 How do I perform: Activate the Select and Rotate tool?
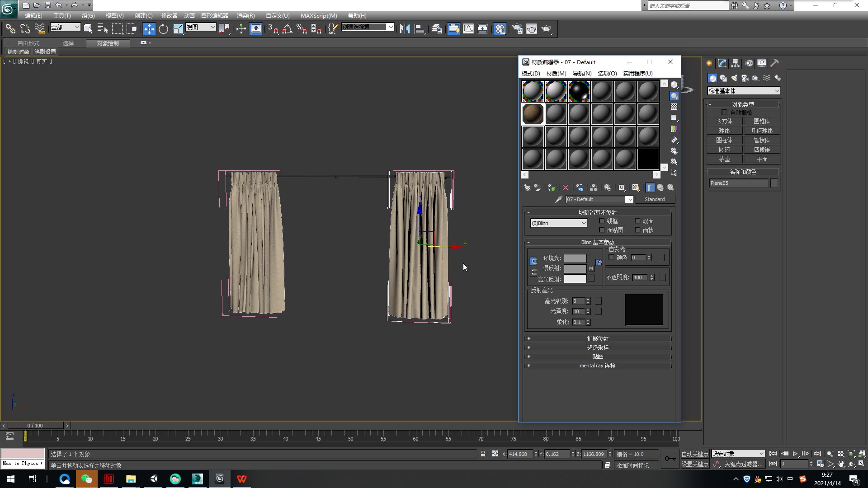pos(163,29)
